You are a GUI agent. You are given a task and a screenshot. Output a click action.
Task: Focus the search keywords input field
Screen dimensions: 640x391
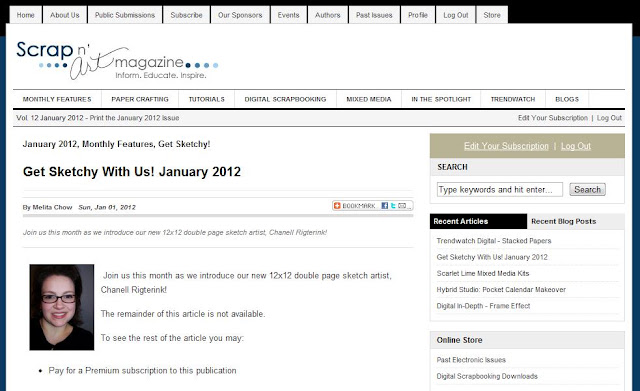coord(500,189)
